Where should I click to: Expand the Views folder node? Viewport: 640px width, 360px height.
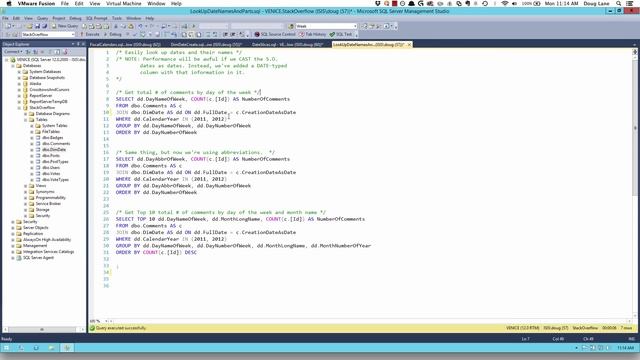[x=25, y=186]
